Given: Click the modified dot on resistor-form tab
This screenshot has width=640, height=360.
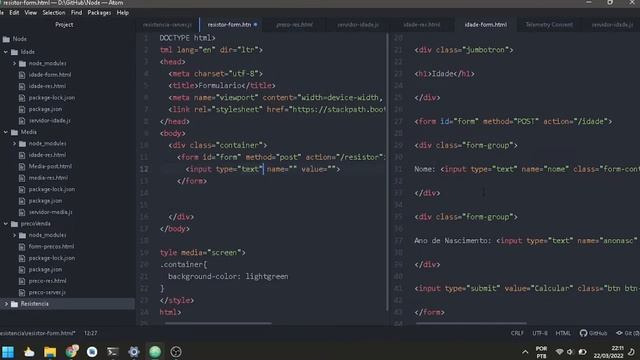Looking at the screenshot, I should point(255,24).
